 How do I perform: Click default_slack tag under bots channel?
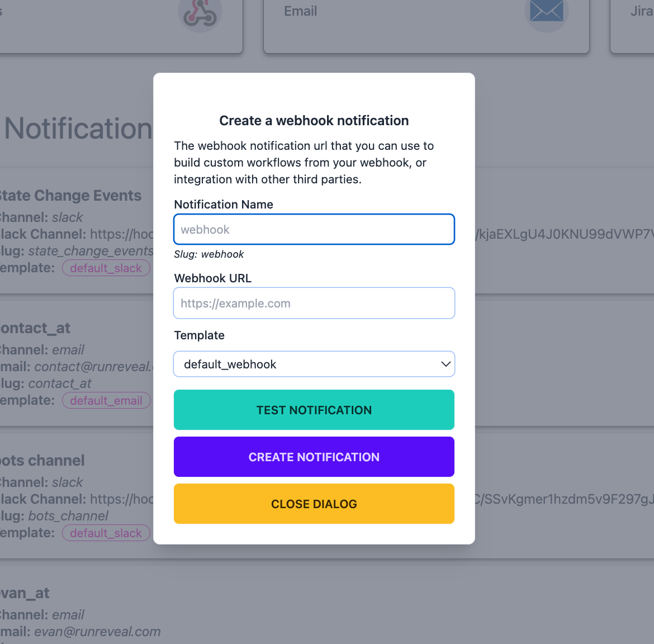(106, 533)
